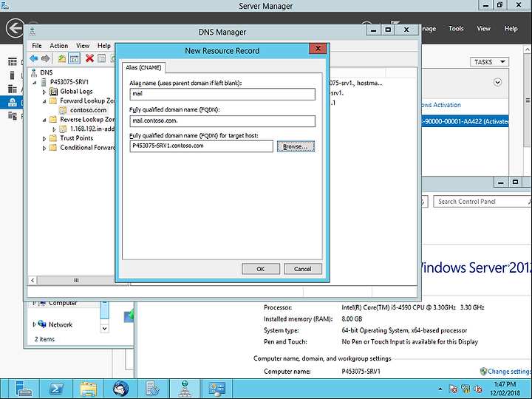Click the Forward arrow in DNS Manager toolbar
This screenshot has height=399, width=532.
coord(46,58)
